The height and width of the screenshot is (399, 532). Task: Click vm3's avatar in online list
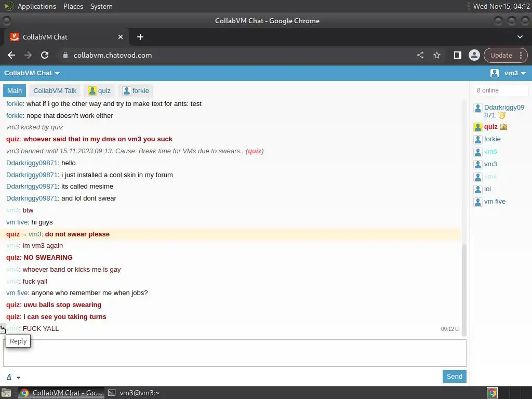(478, 165)
